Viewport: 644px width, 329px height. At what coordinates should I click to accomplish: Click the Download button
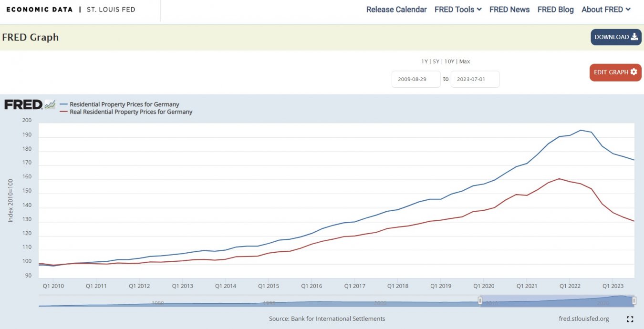coord(616,37)
